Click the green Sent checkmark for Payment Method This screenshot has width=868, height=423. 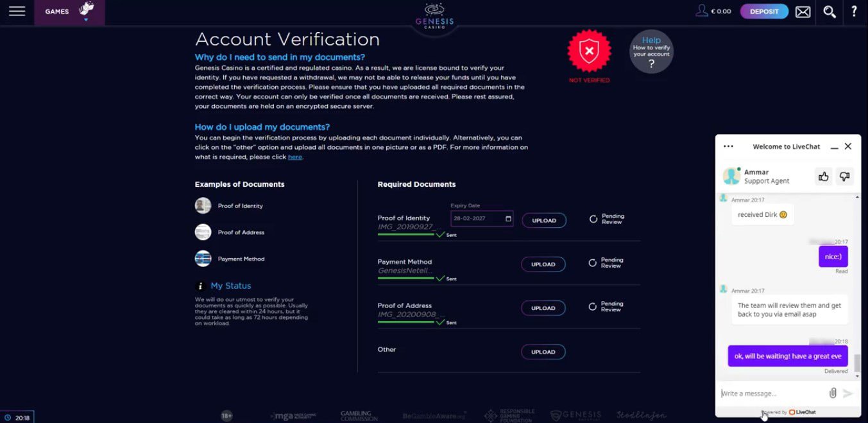[x=440, y=278]
